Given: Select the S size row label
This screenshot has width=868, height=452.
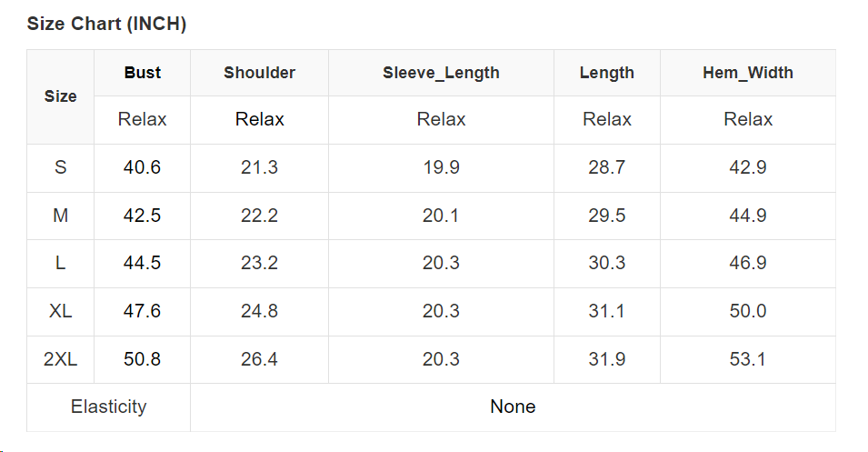Looking at the screenshot, I should [61, 167].
